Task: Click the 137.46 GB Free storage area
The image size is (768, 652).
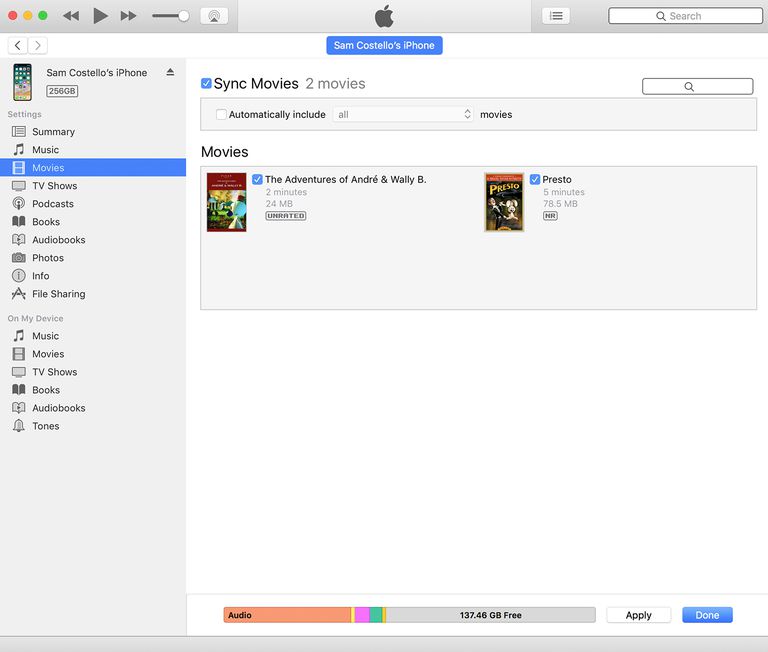Action: pos(491,615)
